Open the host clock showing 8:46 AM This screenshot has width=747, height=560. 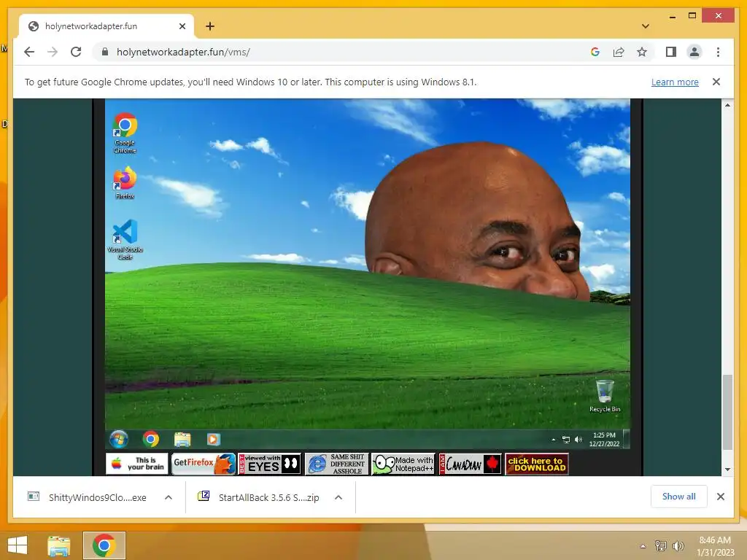715,545
